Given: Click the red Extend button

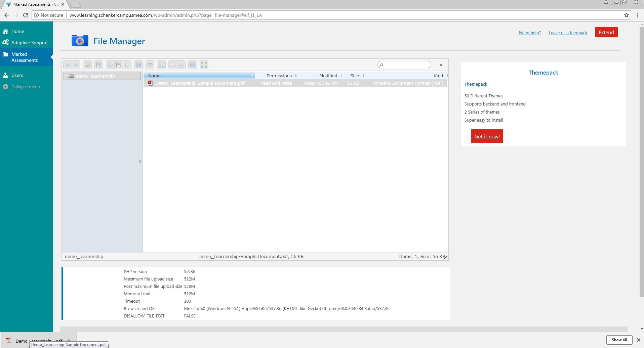Looking at the screenshot, I should pos(606,32).
